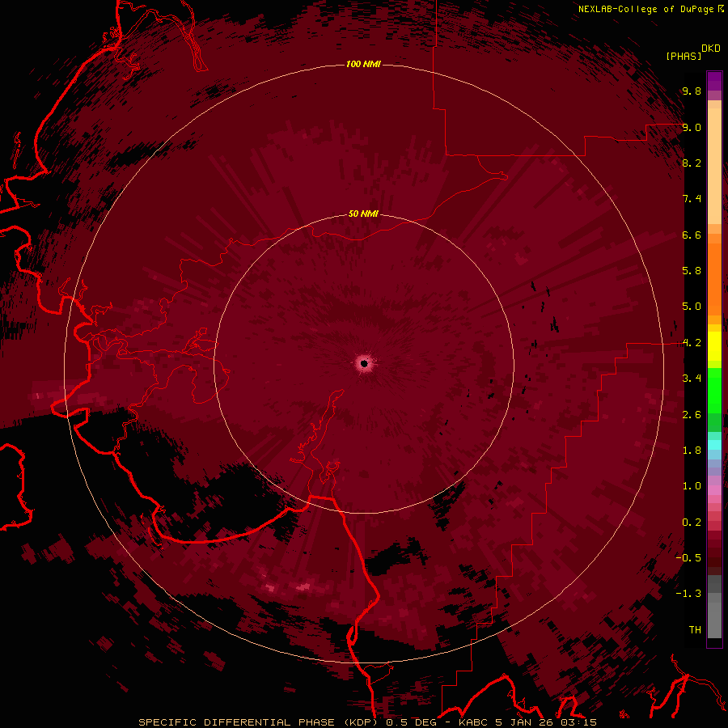Viewport: 728px width, 728px height.
Task: Select the purple top band of color scale
Action: [x=714, y=81]
